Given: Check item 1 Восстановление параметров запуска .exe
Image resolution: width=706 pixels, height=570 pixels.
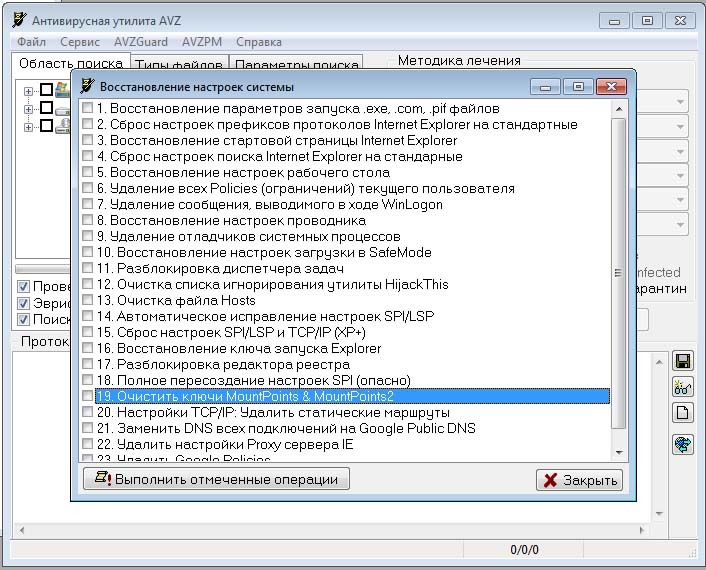Looking at the screenshot, I should click(x=87, y=108).
